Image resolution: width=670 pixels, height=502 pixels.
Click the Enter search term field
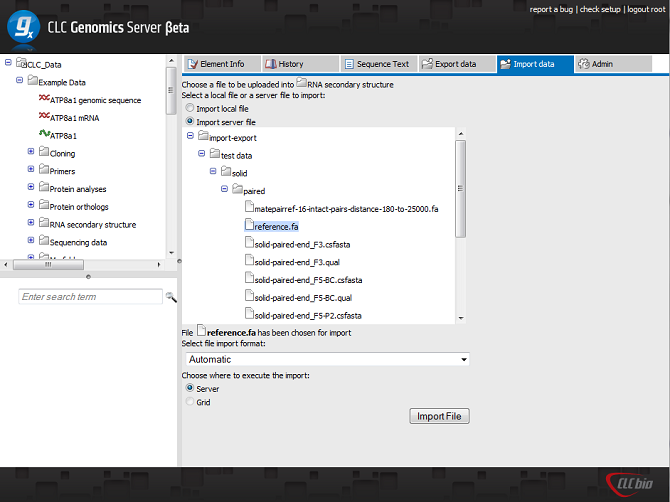90,297
